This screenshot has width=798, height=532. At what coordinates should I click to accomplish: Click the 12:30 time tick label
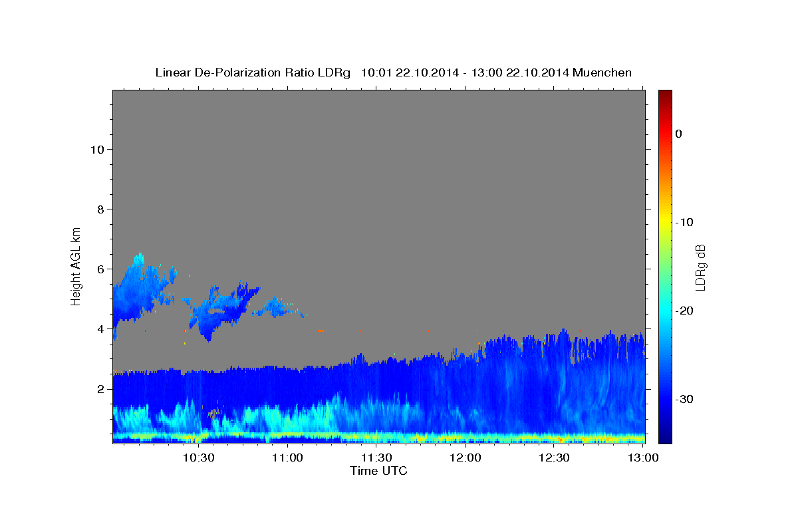[554, 458]
